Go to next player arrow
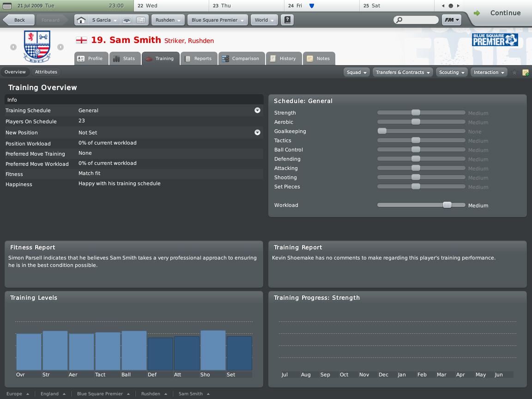 [x=60, y=47]
